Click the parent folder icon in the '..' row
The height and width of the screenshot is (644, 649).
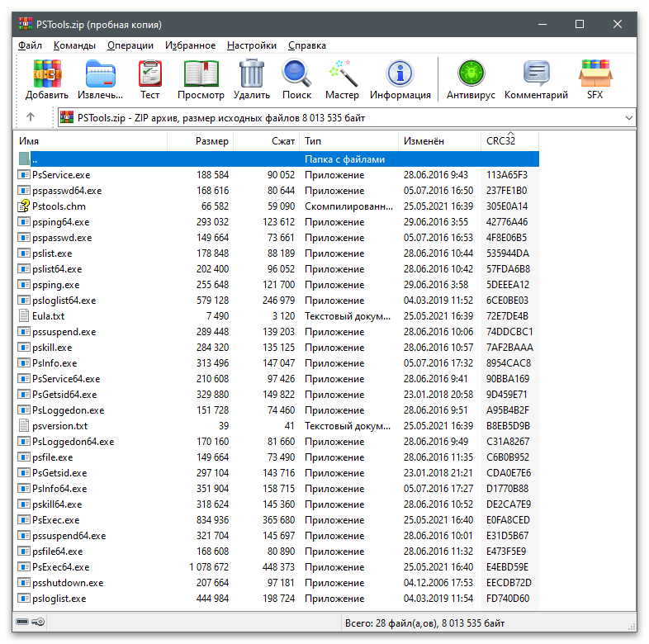pyautogui.click(x=24, y=159)
